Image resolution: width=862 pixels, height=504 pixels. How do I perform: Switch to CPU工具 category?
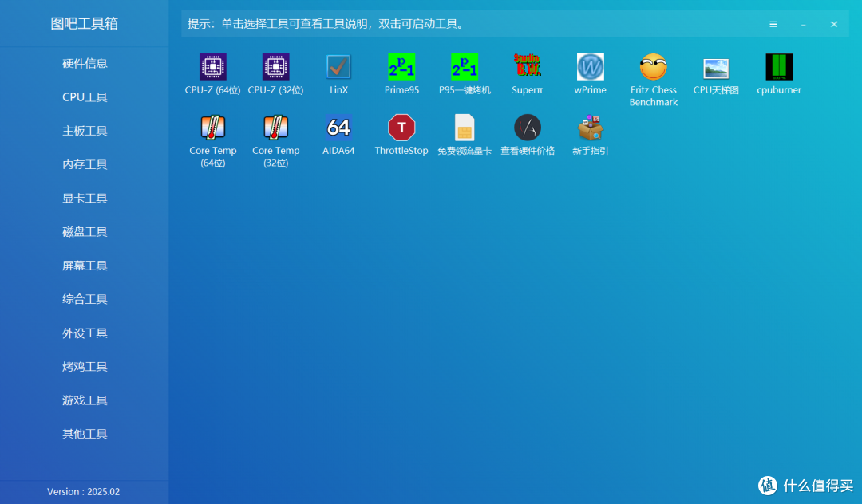pos(85,97)
